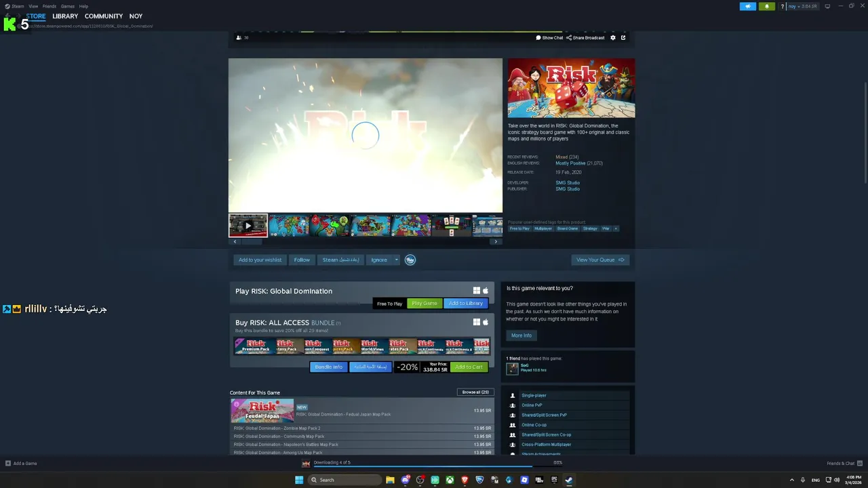Open Brave browser from the taskbar
This screenshot has height=488, width=868.
(465, 480)
